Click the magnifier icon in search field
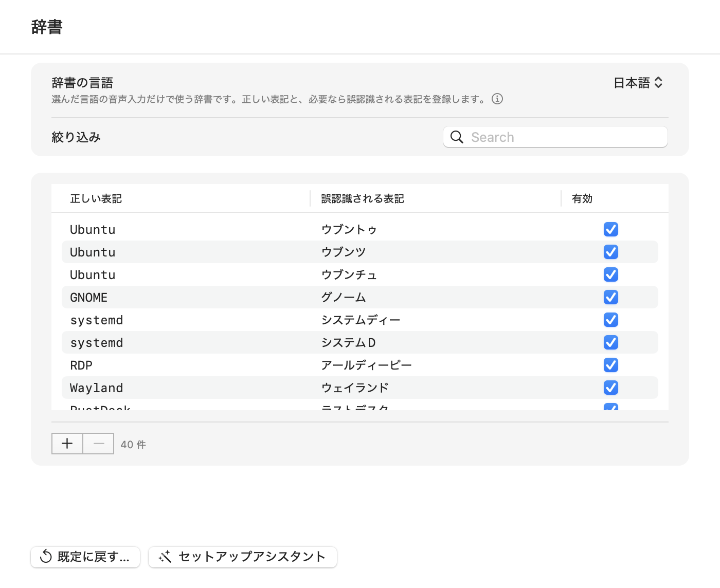720x588 pixels. [x=457, y=137]
